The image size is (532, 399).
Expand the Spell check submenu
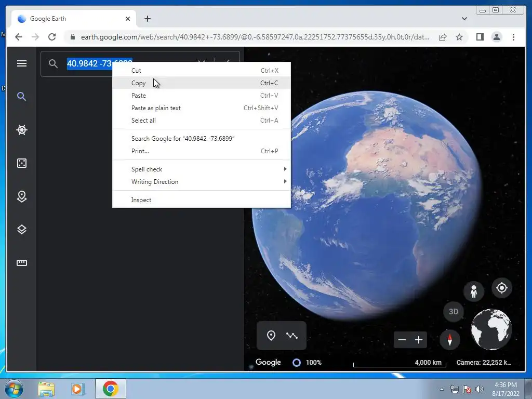click(202, 169)
